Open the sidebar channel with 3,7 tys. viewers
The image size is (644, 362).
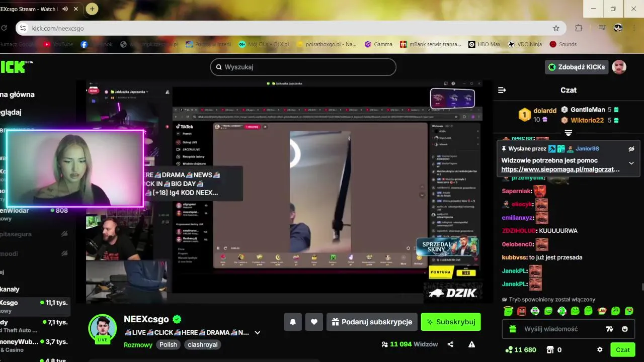[34, 345]
